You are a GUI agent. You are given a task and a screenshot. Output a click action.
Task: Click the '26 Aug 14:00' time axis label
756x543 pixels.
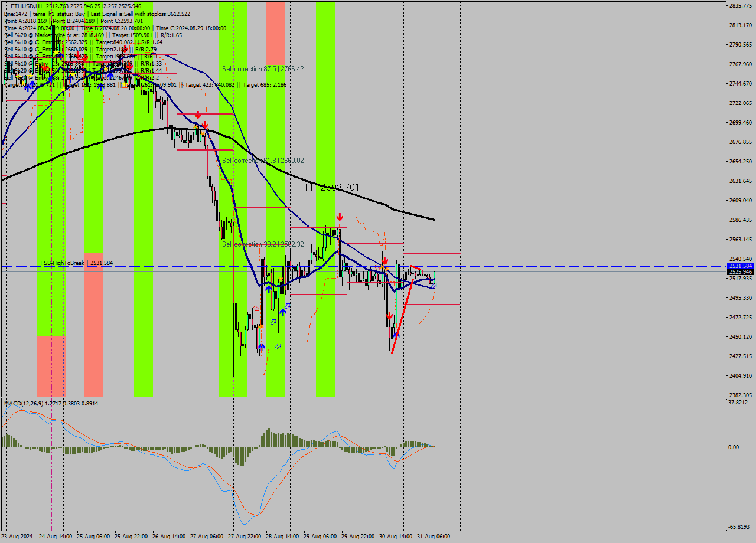click(x=169, y=537)
